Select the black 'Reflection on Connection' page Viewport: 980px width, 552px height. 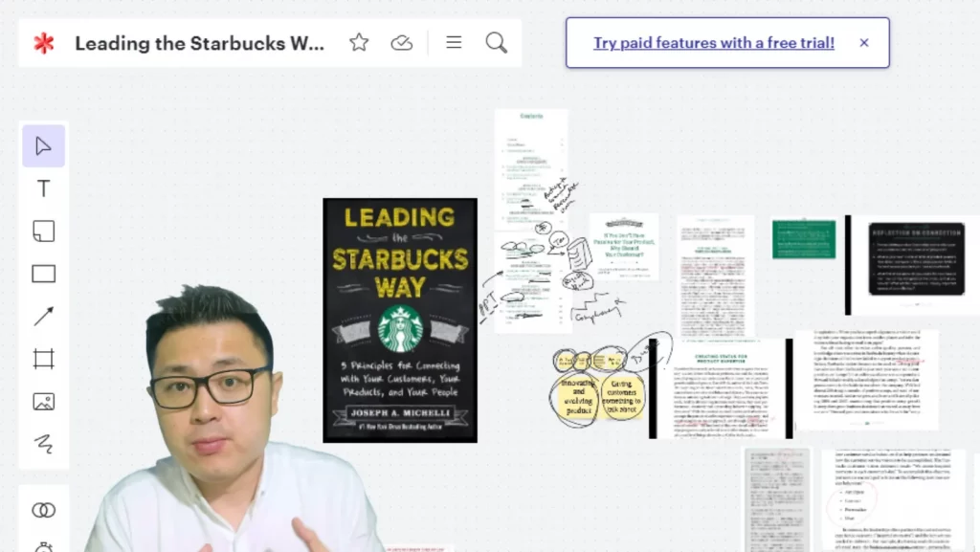[x=916, y=259]
